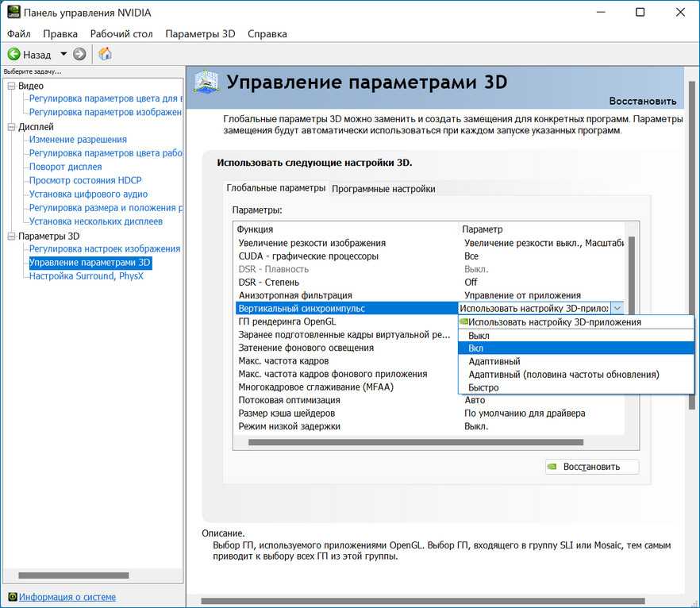This screenshot has width=700, height=608.
Task: Open Информация о системе link
Action: (x=67, y=597)
